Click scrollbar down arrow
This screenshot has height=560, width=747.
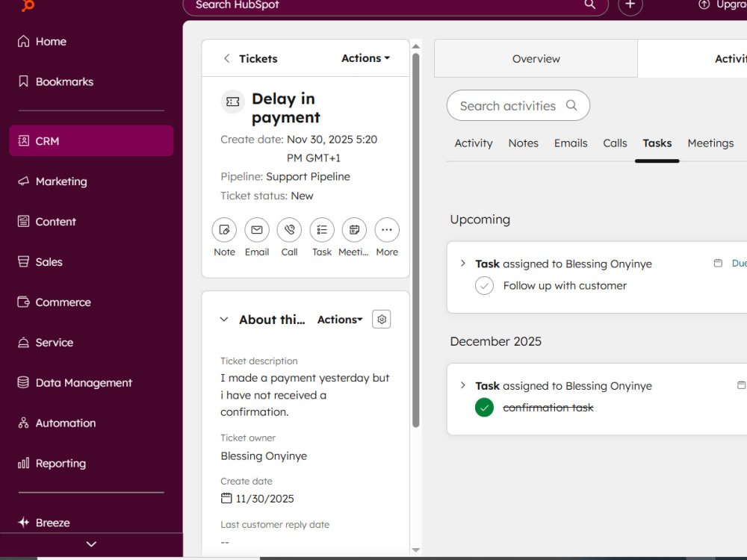(416, 550)
